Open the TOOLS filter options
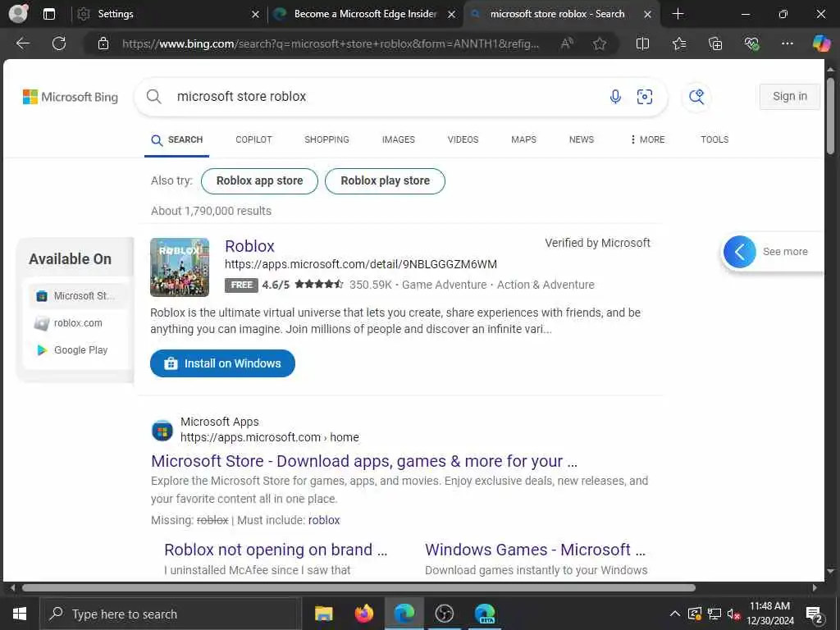840x630 pixels. click(x=714, y=139)
